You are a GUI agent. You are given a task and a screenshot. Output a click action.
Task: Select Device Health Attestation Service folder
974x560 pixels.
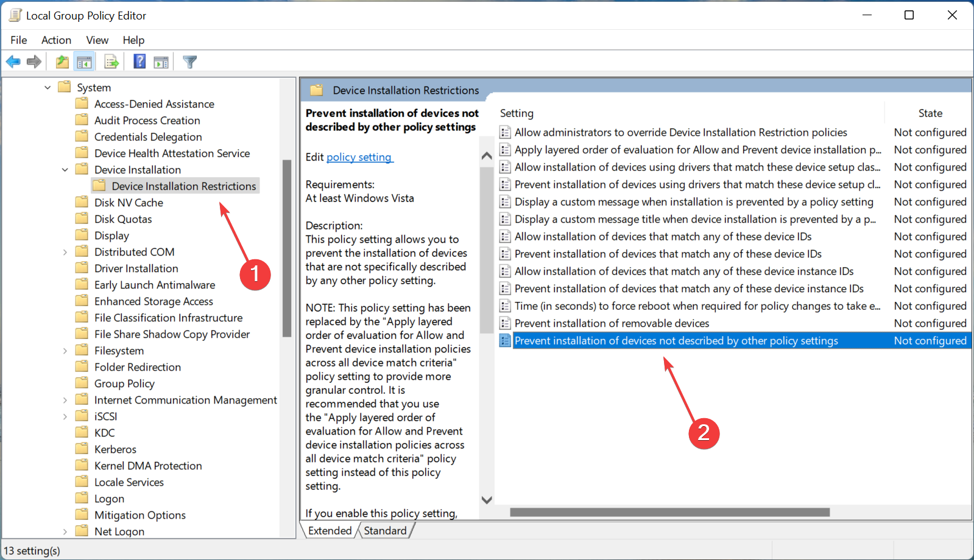(x=172, y=153)
